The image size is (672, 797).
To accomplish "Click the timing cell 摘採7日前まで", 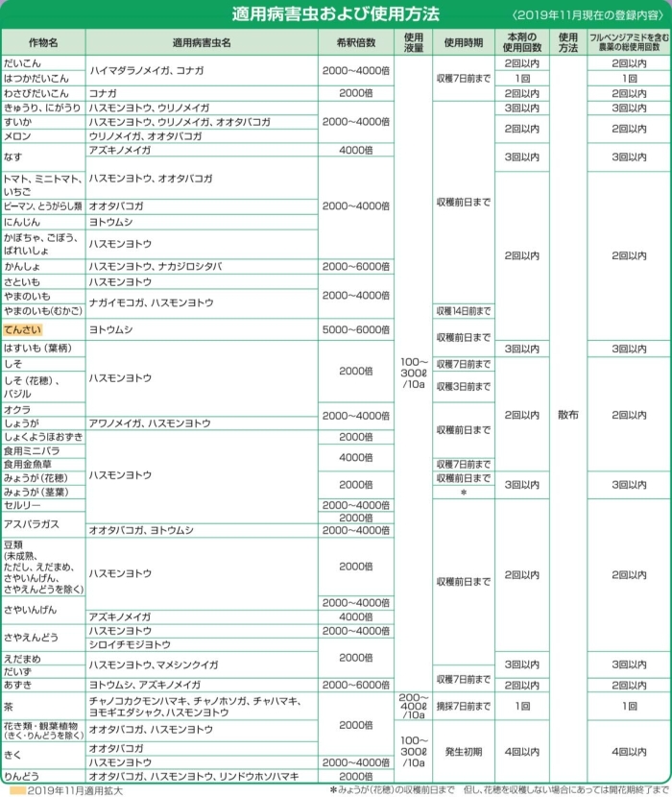I will pos(463,706).
